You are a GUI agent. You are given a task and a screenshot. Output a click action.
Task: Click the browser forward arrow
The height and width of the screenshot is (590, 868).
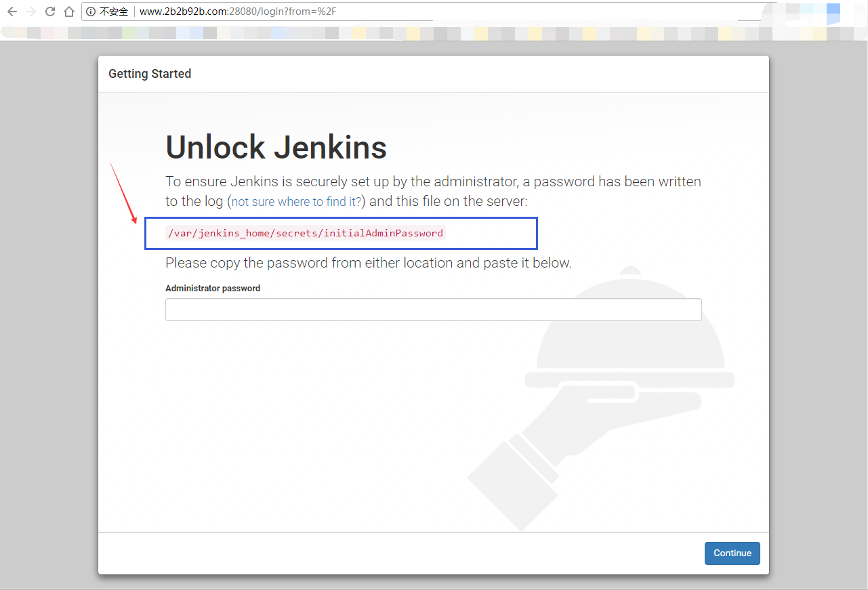(30, 12)
